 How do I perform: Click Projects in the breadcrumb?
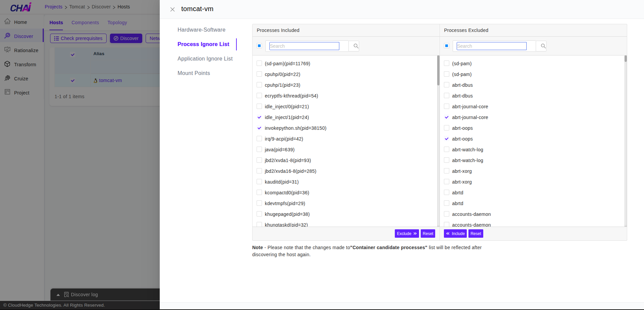click(53, 7)
